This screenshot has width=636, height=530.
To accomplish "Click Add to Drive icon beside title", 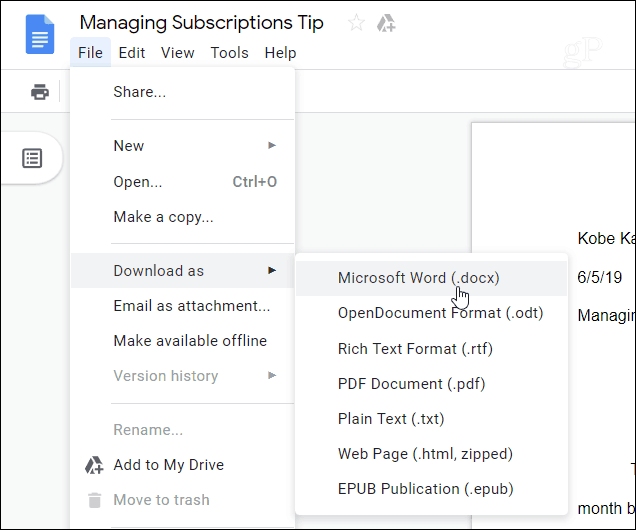I will (x=386, y=23).
